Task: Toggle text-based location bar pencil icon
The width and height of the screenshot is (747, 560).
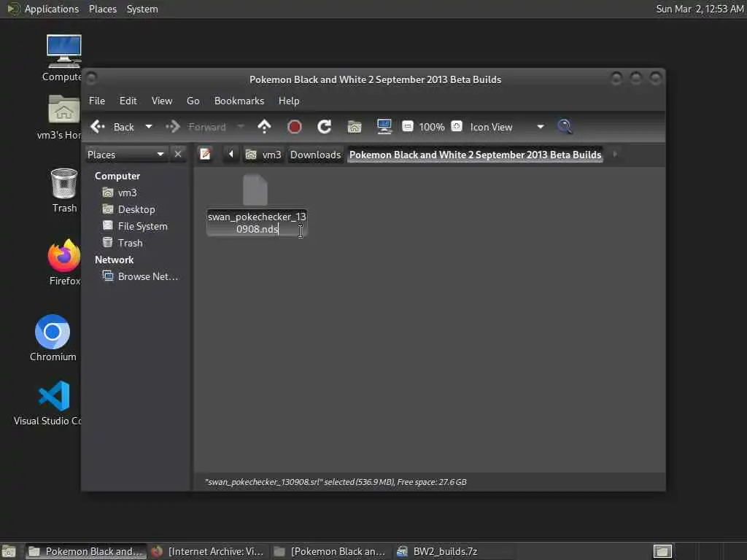Action: [205, 155]
